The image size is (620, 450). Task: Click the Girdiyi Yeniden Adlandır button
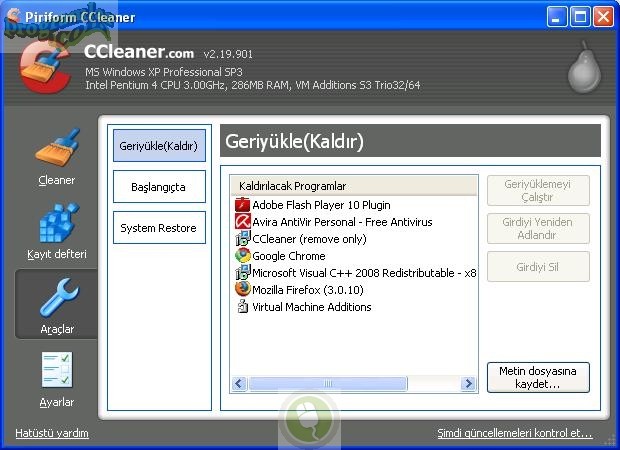coord(538,229)
